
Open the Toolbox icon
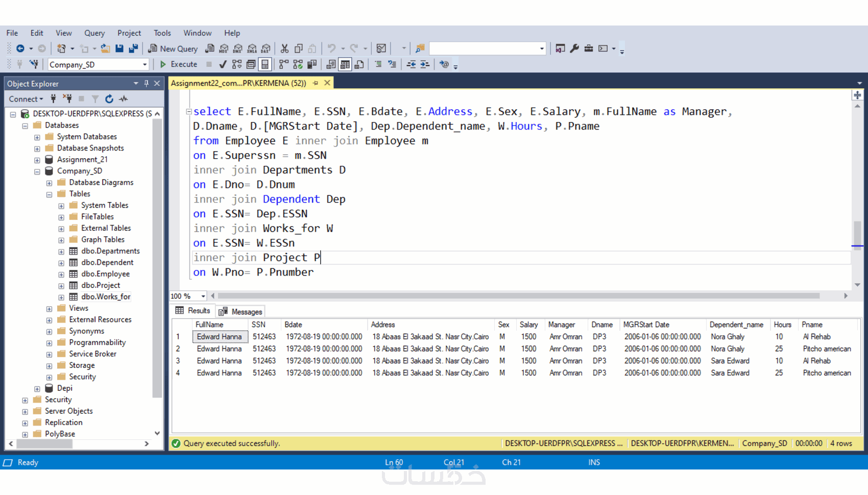589,48
